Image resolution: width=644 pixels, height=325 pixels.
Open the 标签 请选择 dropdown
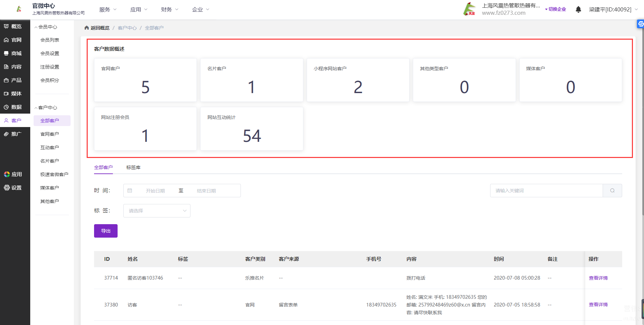tap(157, 211)
